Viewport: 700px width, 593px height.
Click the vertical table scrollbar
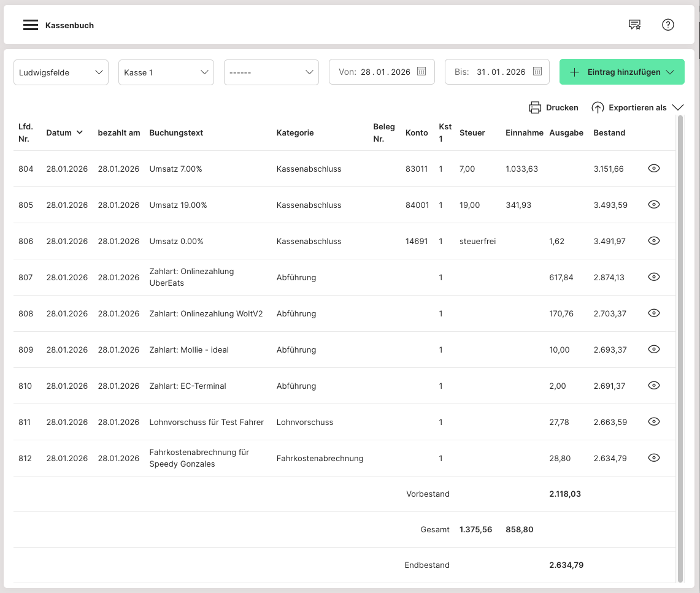pos(680,343)
